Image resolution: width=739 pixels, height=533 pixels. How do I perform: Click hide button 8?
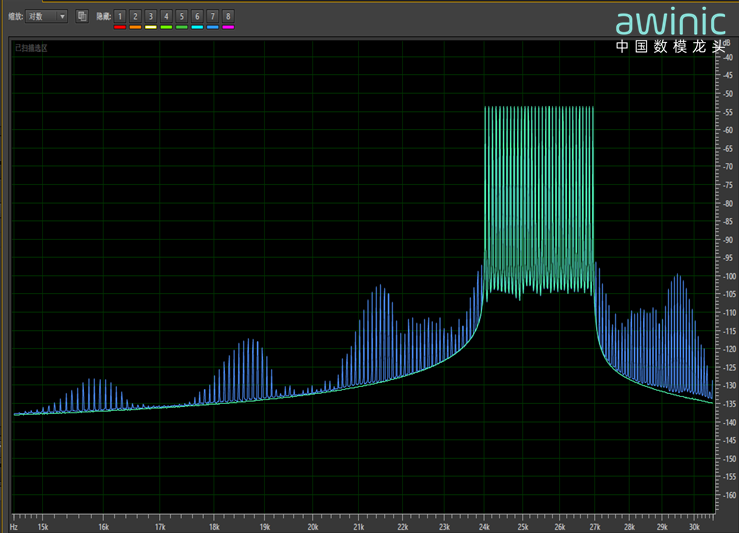(228, 16)
